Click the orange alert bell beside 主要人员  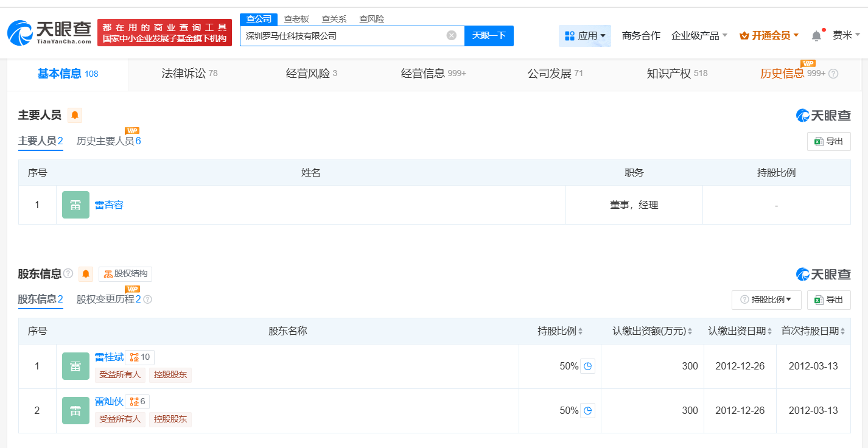click(x=75, y=115)
